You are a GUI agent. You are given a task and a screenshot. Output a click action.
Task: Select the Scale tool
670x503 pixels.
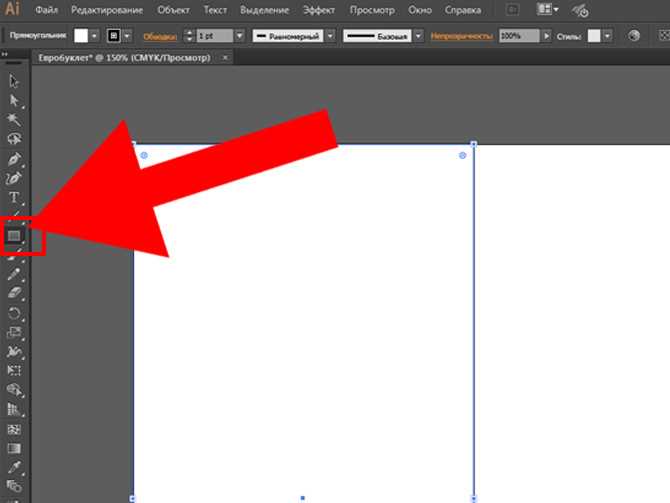point(14,333)
